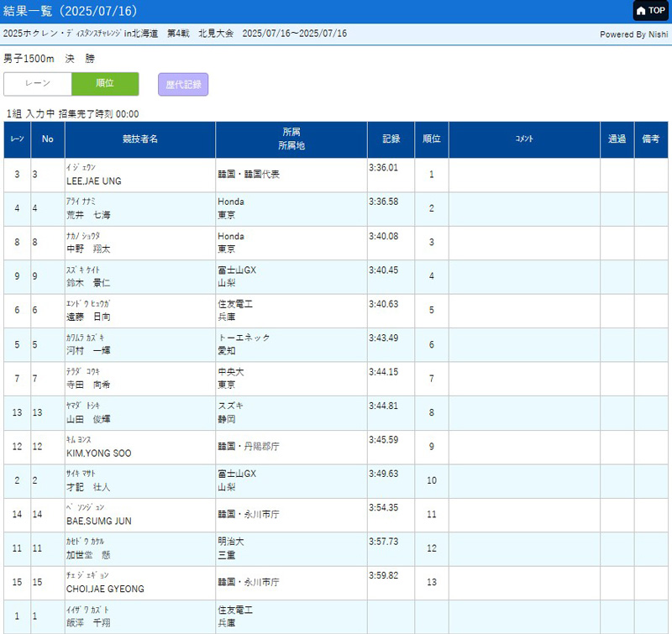The image size is (672, 634).
Task: Click the record 3:44.15
Action: tap(384, 372)
